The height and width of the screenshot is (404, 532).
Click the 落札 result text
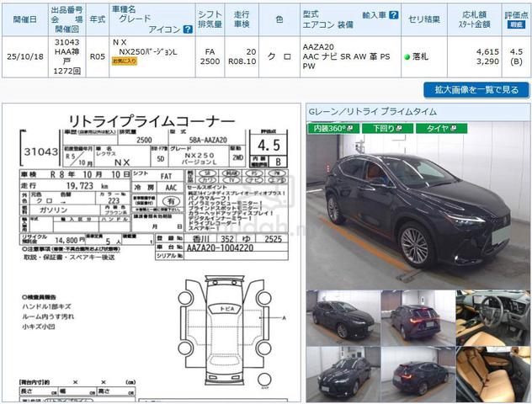click(x=420, y=56)
